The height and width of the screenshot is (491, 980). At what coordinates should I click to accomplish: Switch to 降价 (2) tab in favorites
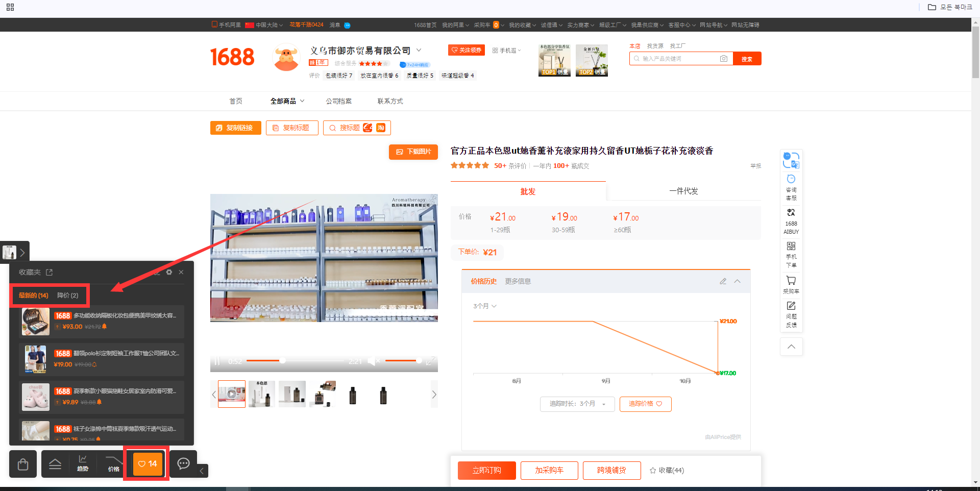pos(67,296)
